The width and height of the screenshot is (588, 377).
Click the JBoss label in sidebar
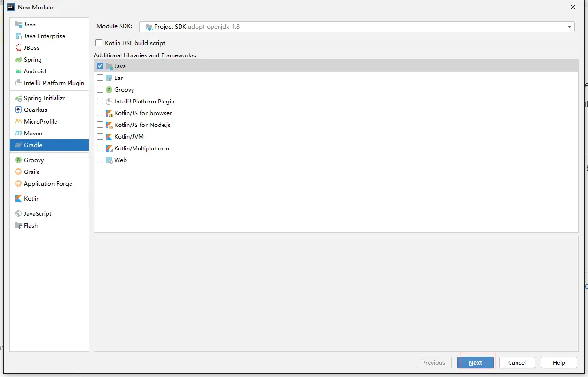tap(32, 48)
